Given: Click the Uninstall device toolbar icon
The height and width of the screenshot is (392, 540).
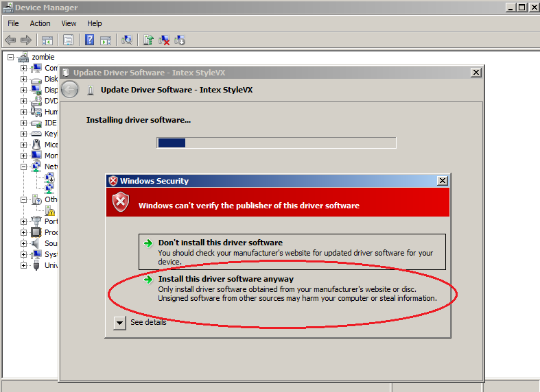Looking at the screenshot, I should click(164, 40).
